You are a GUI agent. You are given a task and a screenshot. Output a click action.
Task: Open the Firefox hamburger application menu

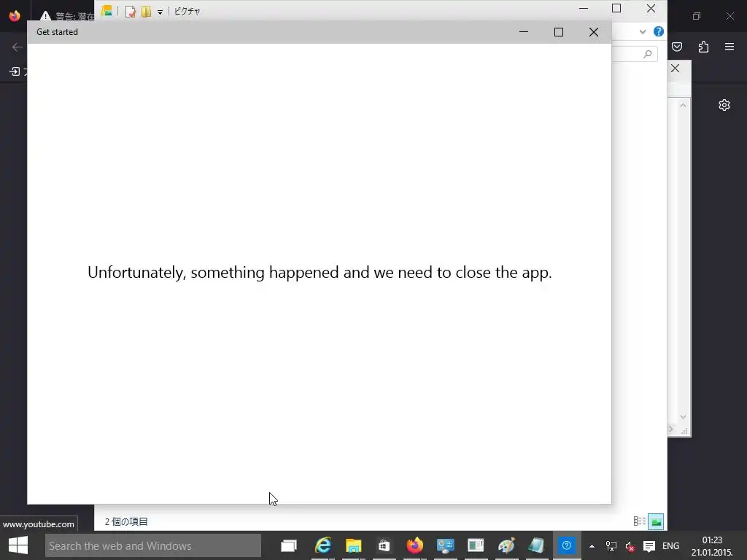[x=729, y=47]
